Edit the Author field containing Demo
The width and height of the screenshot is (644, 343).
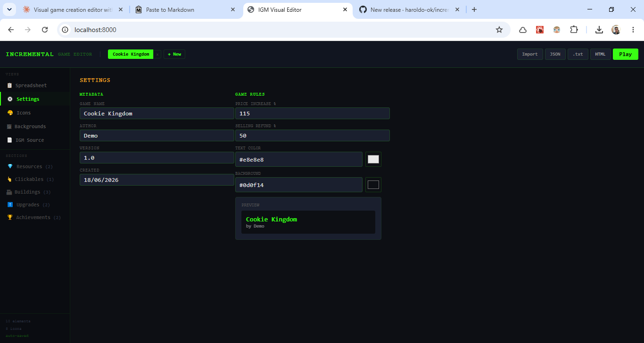157,135
